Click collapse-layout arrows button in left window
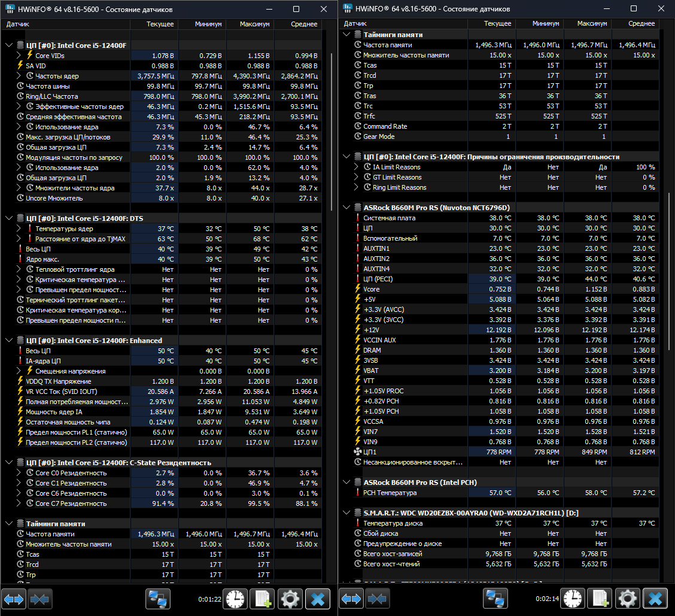 tap(40, 599)
